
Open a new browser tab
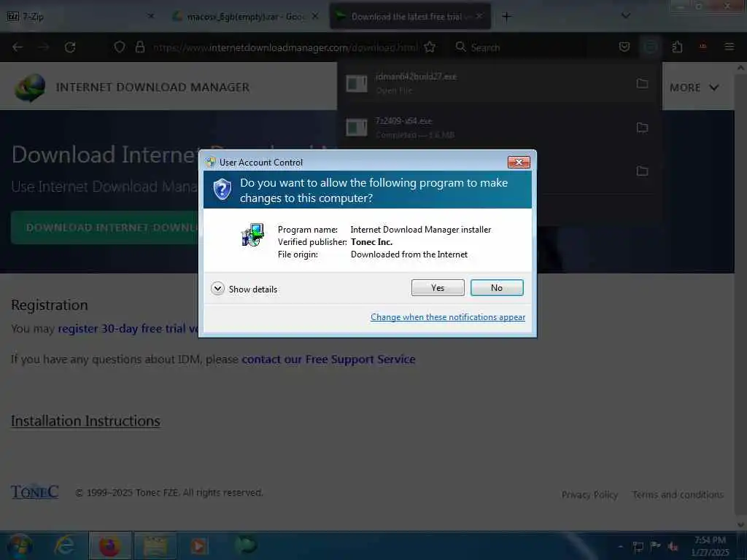pyautogui.click(x=506, y=17)
